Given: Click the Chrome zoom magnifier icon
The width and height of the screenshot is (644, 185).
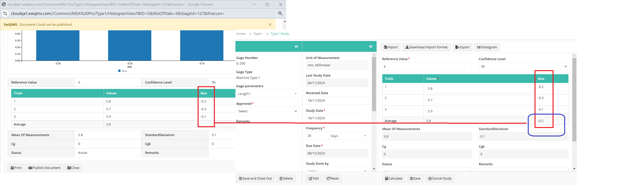Looking at the screenshot, I should pyautogui.click(x=280, y=14).
